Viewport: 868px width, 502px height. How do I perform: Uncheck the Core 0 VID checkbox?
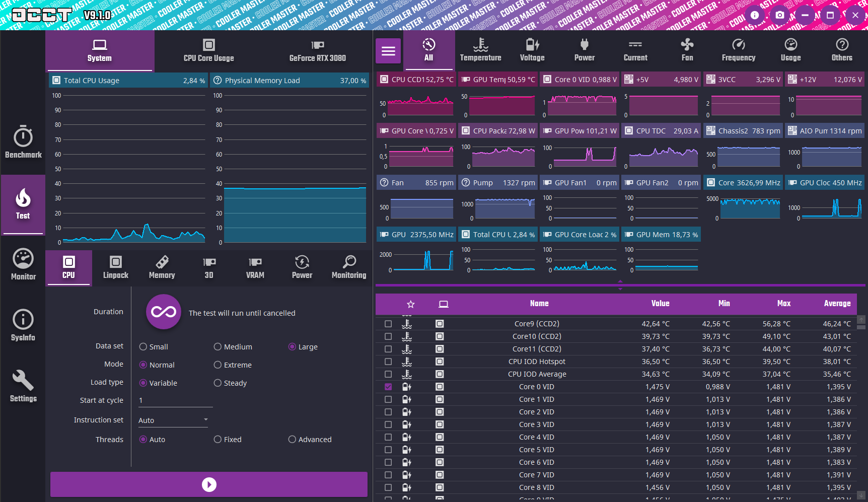pos(388,387)
